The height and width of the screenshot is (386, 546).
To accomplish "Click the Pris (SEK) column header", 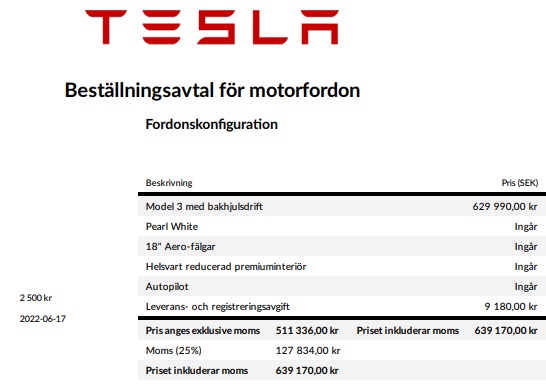I will pos(520,183).
